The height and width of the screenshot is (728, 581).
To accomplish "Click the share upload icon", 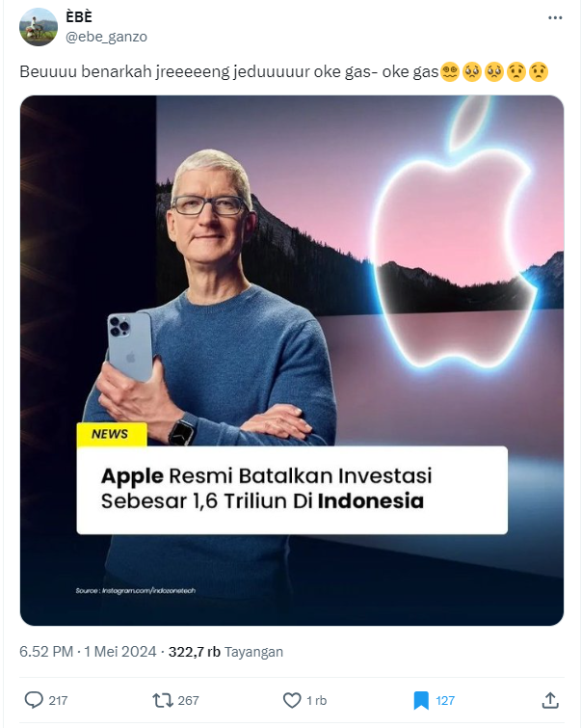I will click(x=550, y=700).
